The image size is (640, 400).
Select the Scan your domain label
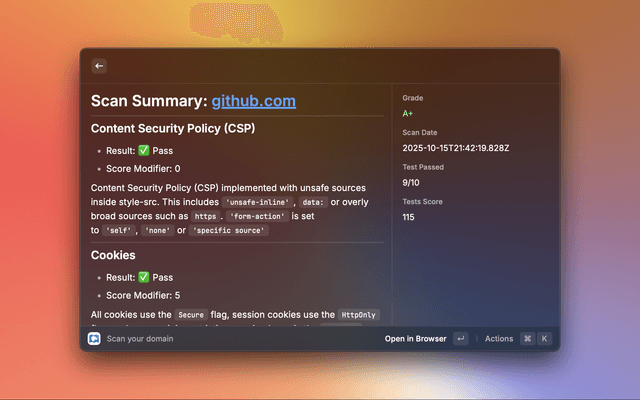pyautogui.click(x=140, y=339)
